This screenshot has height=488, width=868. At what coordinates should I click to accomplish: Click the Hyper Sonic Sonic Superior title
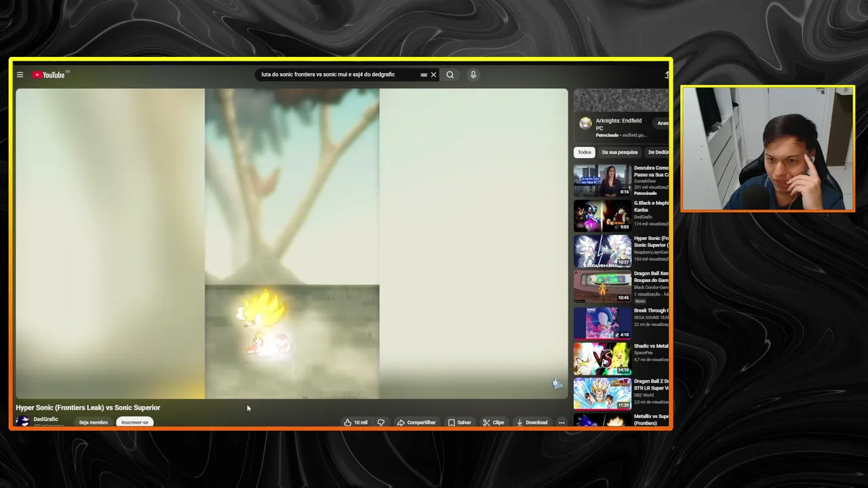[x=651, y=242]
